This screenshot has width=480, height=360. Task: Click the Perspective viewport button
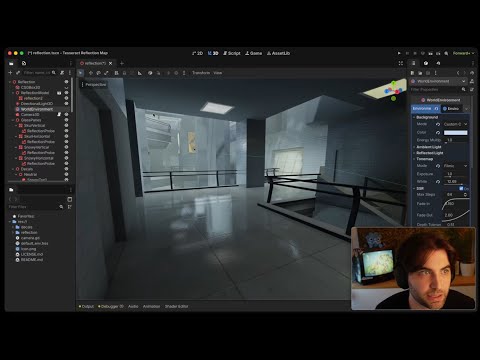94,85
